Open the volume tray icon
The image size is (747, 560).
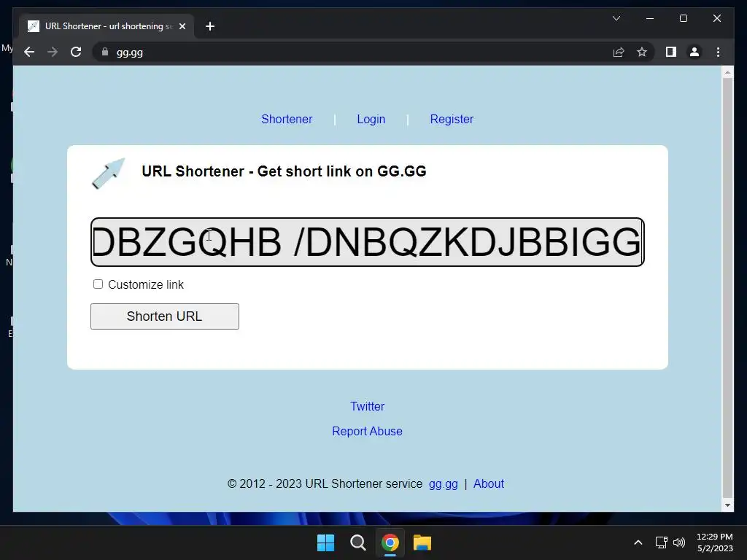(x=679, y=542)
